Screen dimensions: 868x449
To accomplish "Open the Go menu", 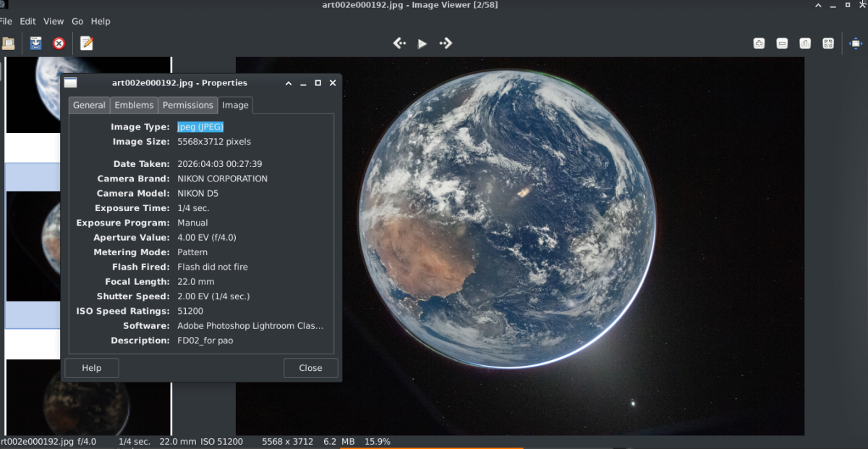I will pyautogui.click(x=77, y=21).
